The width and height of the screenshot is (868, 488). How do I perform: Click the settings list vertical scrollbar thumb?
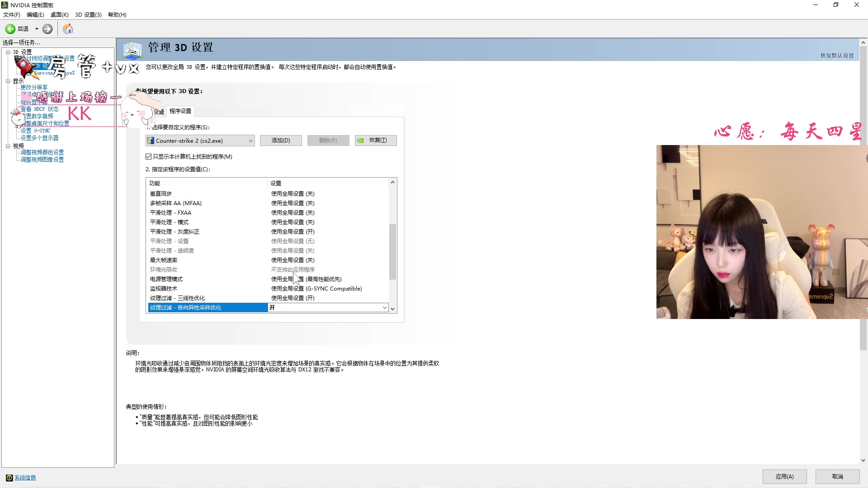pos(392,252)
